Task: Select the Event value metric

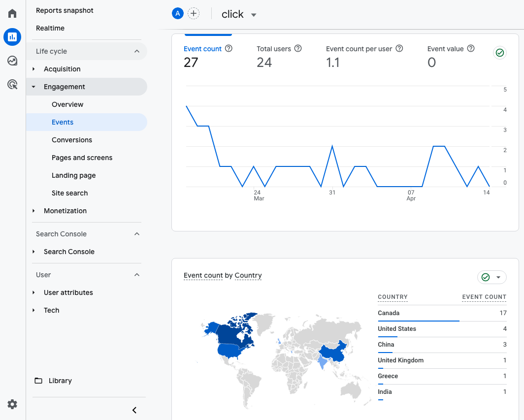Action: (x=445, y=49)
